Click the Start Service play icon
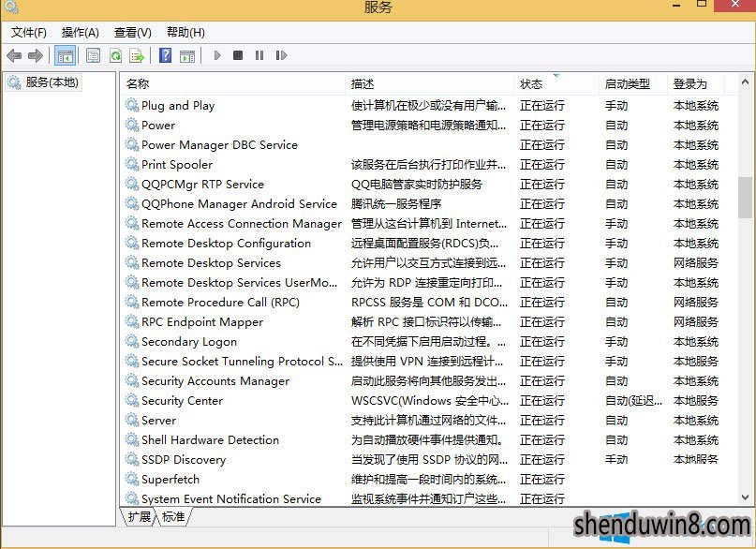The image size is (756, 549). pos(217,55)
